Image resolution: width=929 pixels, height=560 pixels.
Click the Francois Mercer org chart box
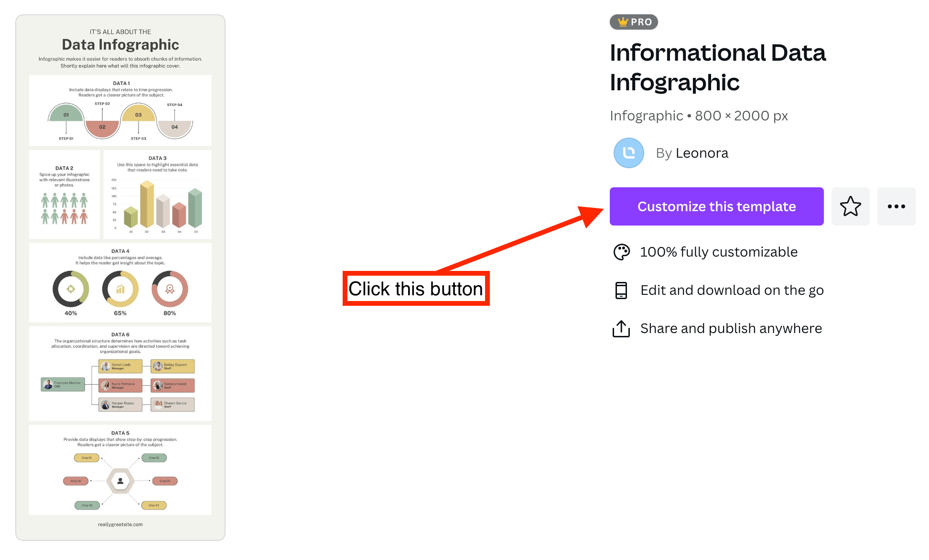pos(63,384)
